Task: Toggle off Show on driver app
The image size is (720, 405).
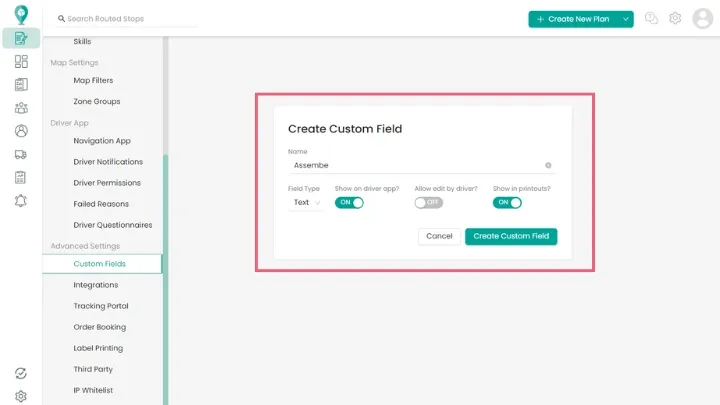Action: pyautogui.click(x=349, y=202)
